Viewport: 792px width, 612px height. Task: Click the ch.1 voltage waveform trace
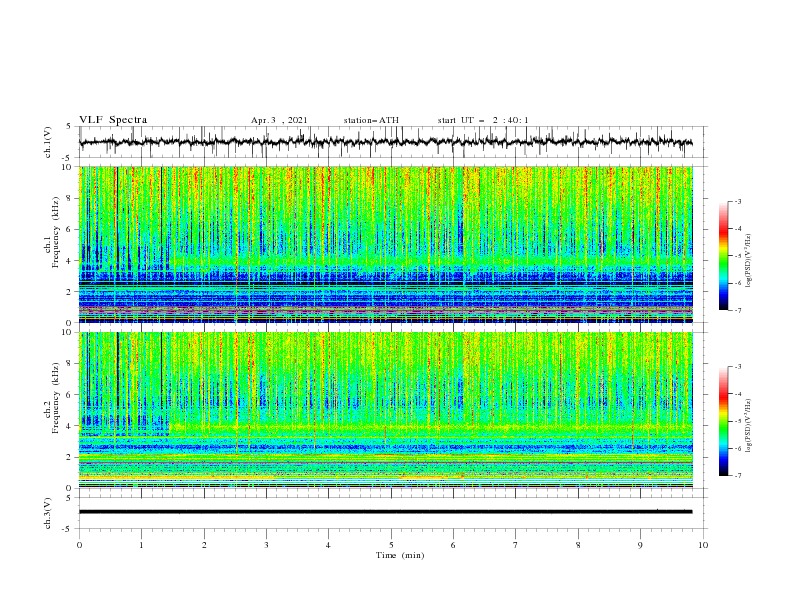[385, 142]
